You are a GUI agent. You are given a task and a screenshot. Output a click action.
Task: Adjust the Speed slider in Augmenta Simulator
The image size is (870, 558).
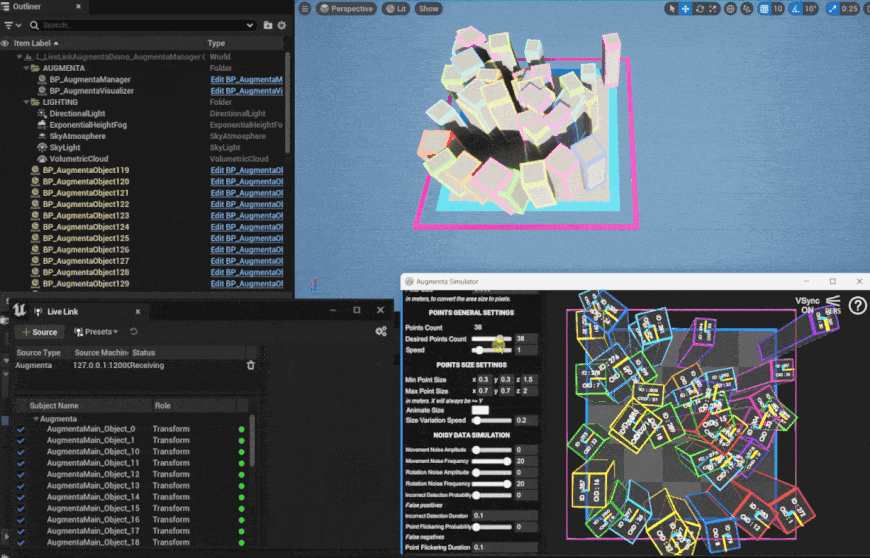(492, 350)
